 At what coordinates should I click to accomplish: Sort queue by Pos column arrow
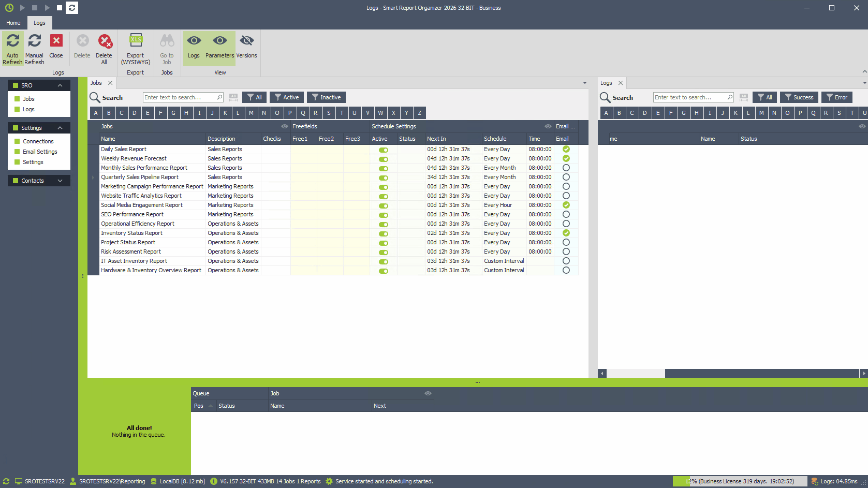[211, 406]
